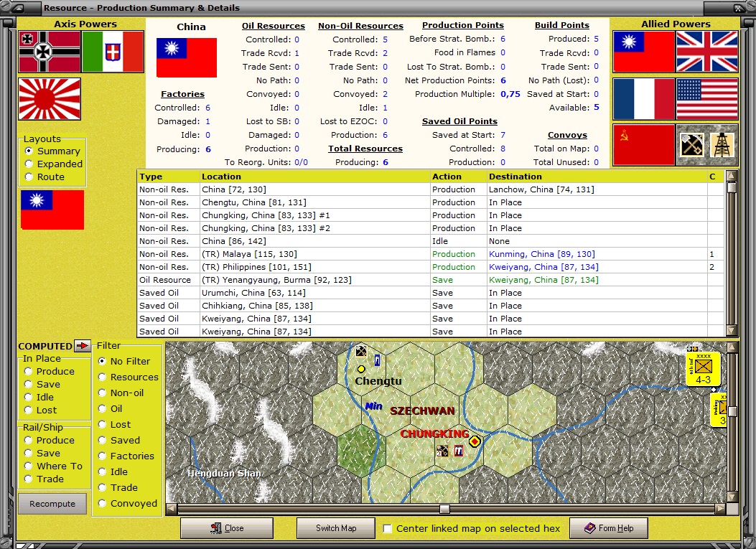
Task: Click the map horizontal scrollbar thumb
Action: pyautogui.click(x=444, y=509)
